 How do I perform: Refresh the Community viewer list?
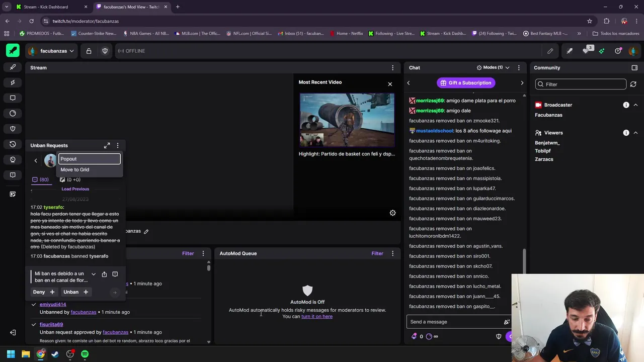click(x=633, y=84)
